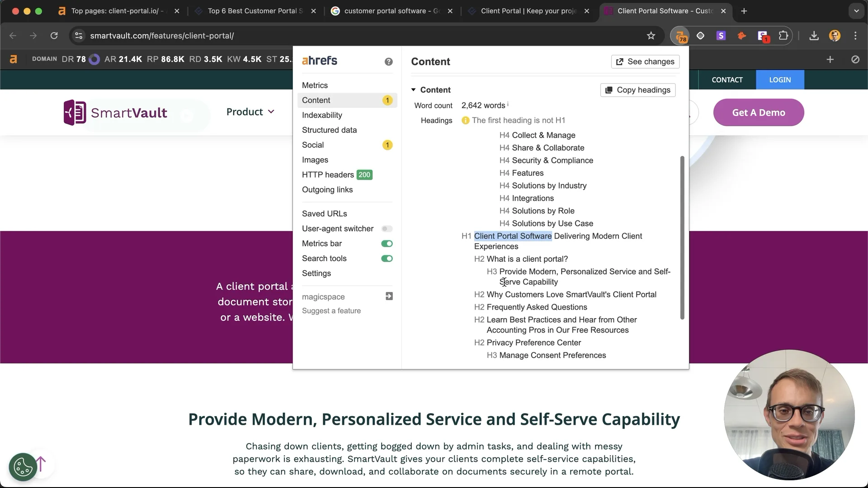Screen dimensions: 868x488
Task: Reload the page
Action: (54, 36)
